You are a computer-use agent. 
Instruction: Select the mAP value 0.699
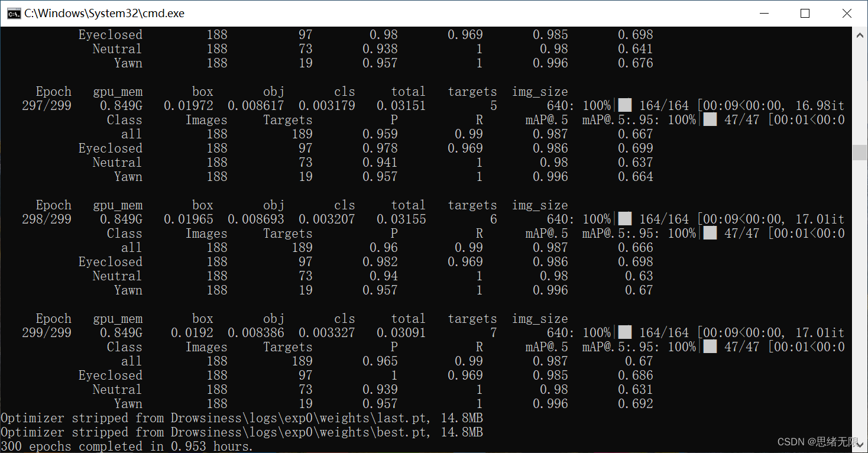tap(636, 148)
